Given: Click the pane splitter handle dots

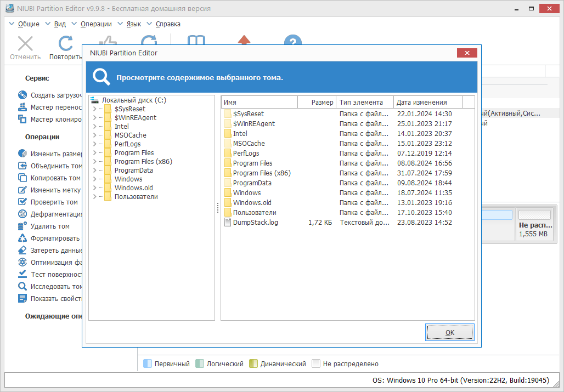Looking at the screenshot, I should 218,208.
